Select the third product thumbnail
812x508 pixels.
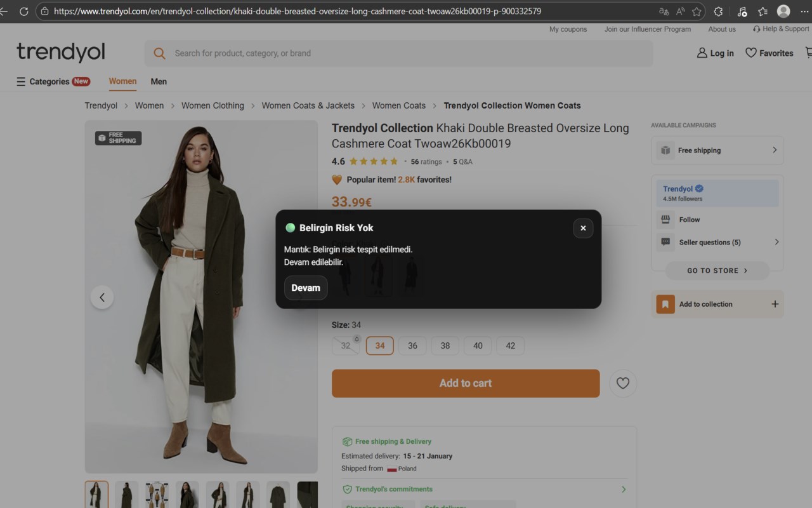pos(157,495)
